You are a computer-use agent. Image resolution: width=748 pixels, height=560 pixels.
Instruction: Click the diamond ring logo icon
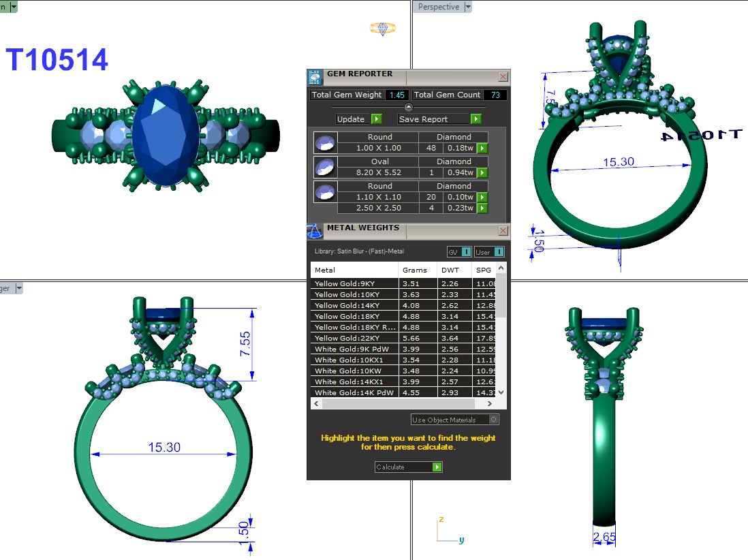(383, 29)
